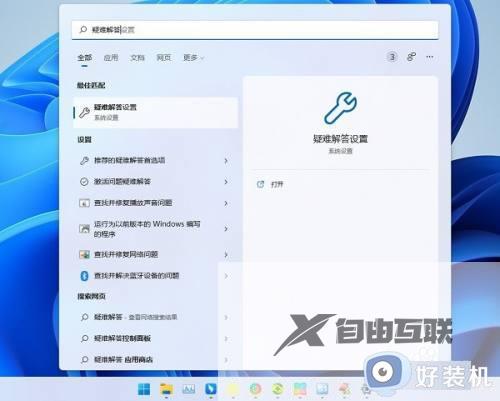Expand chevron for 运行为以前版本的 Windows 编写的程序
Screen dimensions: 500x401
coord(226,229)
